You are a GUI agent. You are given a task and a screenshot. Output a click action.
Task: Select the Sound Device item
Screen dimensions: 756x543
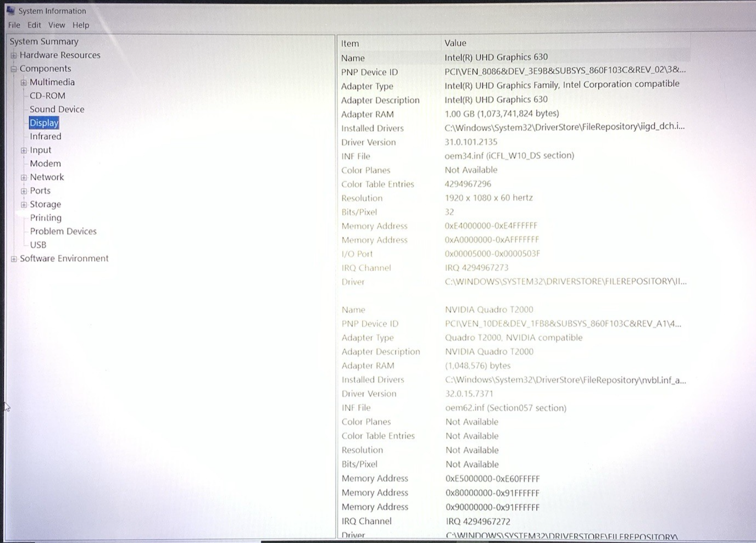point(57,109)
